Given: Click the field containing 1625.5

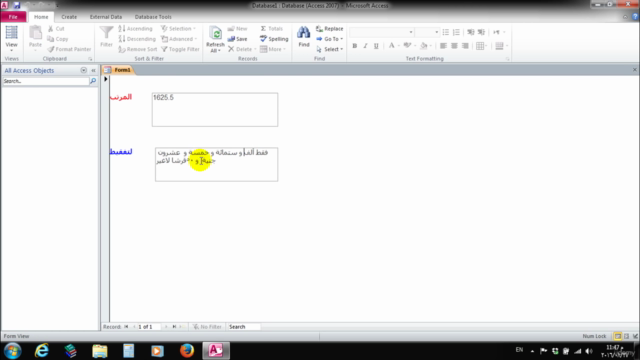Looking at the screenshot, I should coord(215,109).
